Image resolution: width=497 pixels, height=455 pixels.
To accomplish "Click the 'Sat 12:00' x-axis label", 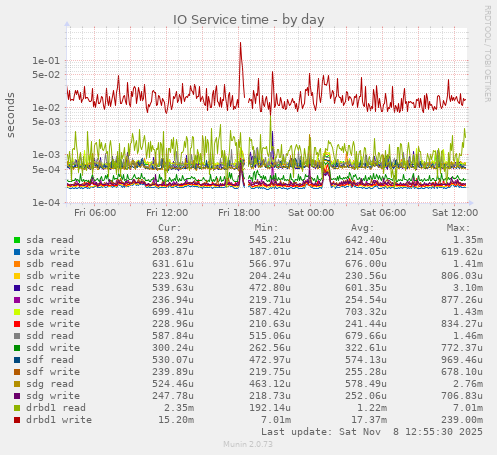I will [455, 213].
